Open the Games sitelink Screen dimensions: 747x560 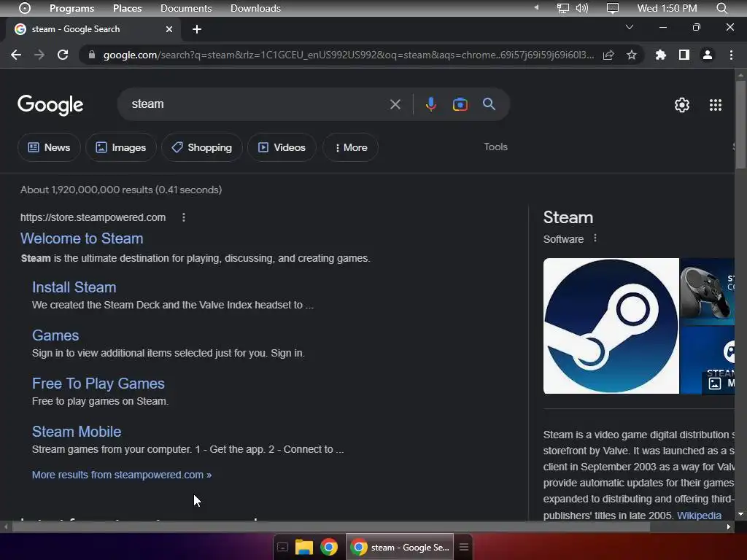(55, 335)
